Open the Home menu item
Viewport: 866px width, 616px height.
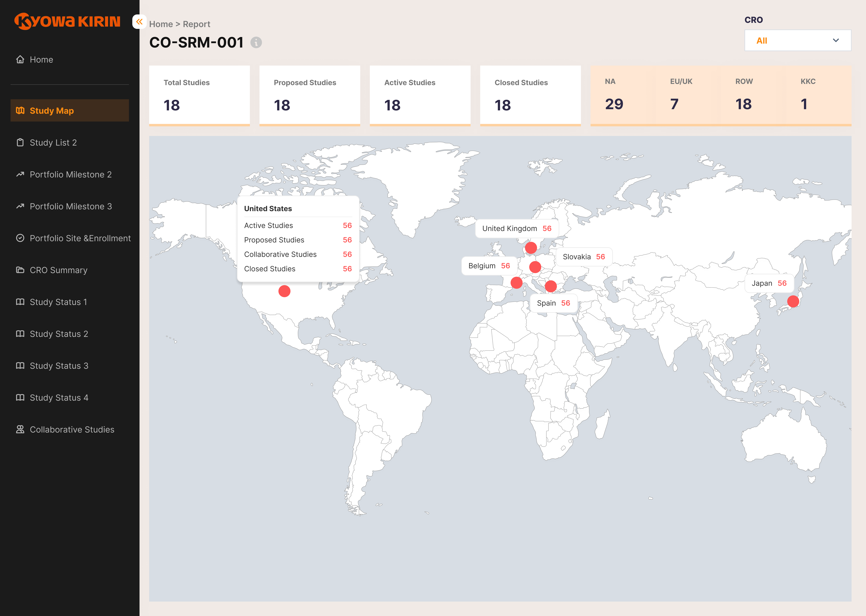pyautogui.click(x=70, y=60)
